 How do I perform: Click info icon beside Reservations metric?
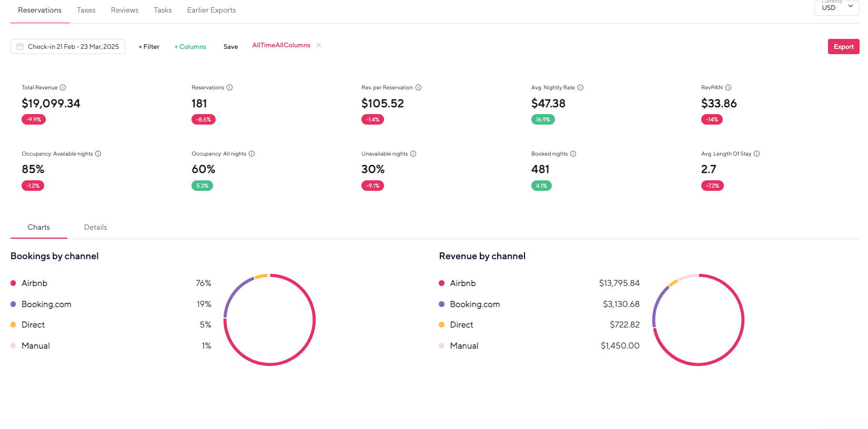click(229, 88)
